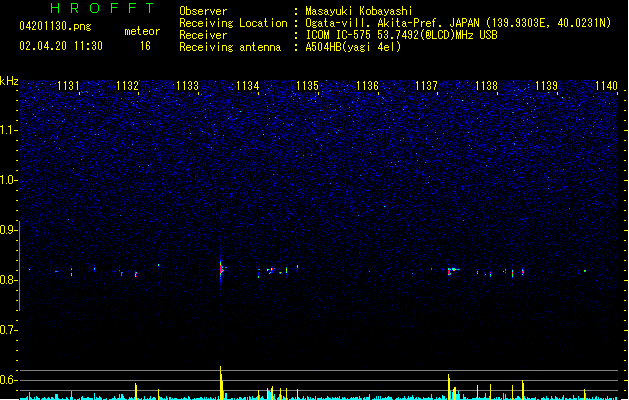Click observer name Masayuki Kobayashi

[359, 11]
